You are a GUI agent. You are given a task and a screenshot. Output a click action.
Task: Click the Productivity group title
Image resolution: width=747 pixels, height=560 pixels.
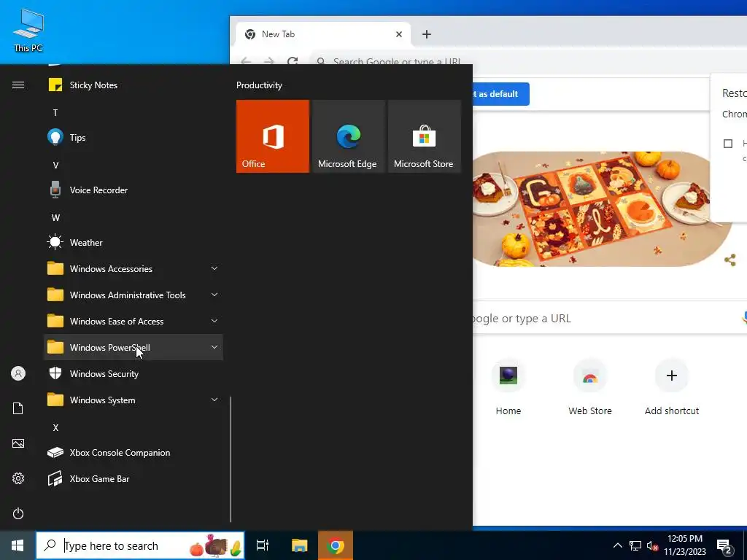pyautogui.click(x=259, y=85)
